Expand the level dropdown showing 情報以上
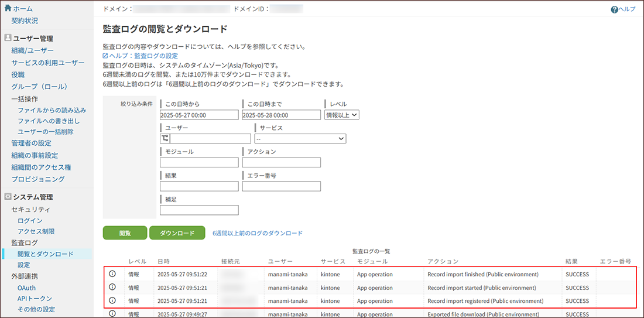The width and height of the screenshot is (644, 318). click(x=342, y=115)
